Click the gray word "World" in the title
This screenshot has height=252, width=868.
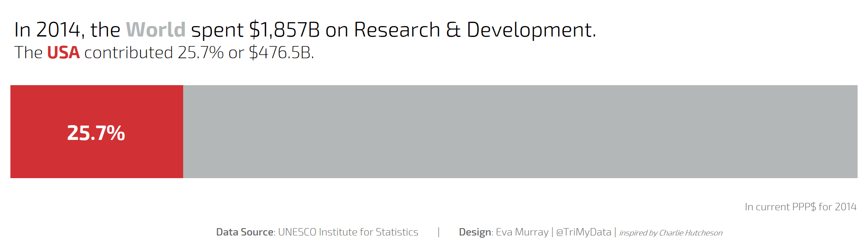(156, 30)
